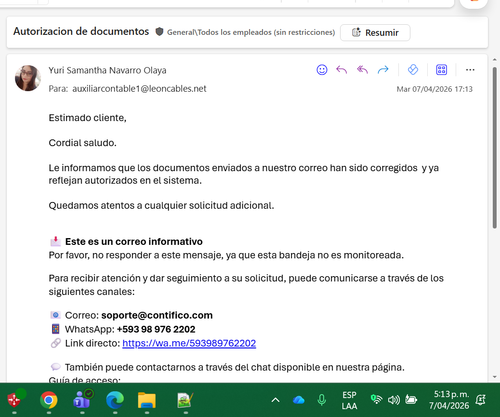Forward this email with the arrow icon
This screenshot has height=417, width=500.
click(x=383, y=70)
